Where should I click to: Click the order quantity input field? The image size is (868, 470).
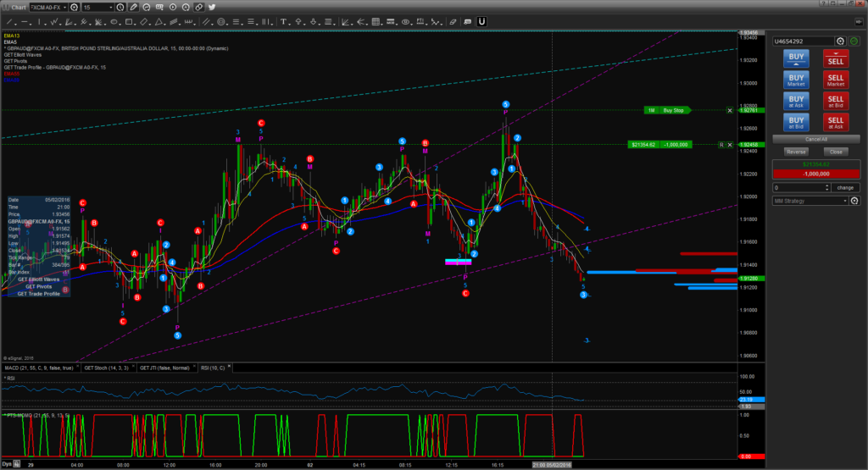tap(798, 187)
